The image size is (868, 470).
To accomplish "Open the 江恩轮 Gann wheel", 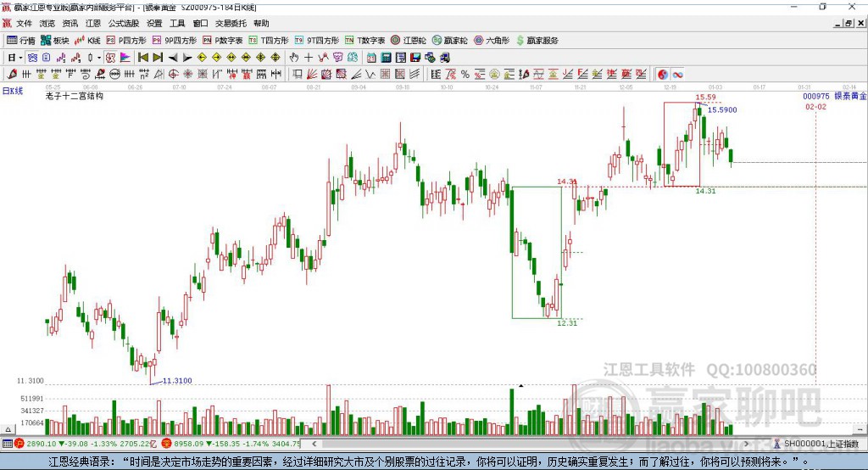I will pos(409,41).
